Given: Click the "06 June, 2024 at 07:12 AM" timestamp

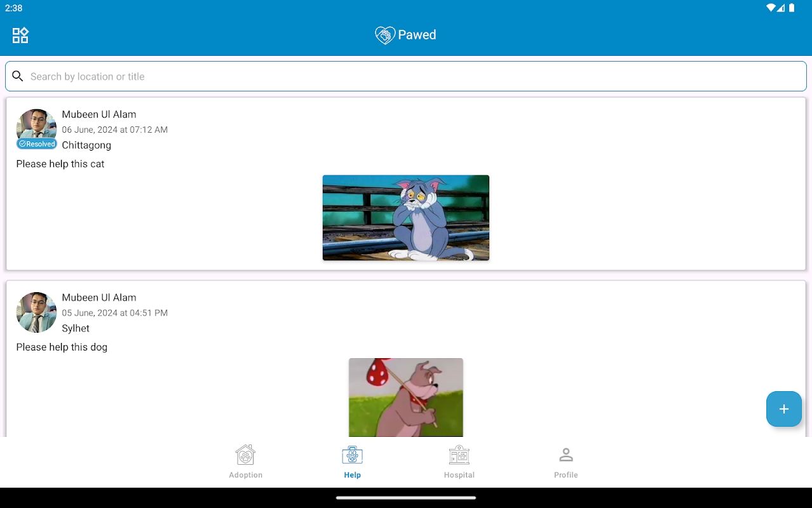Looking at the screenshot, I should point(115,130).
